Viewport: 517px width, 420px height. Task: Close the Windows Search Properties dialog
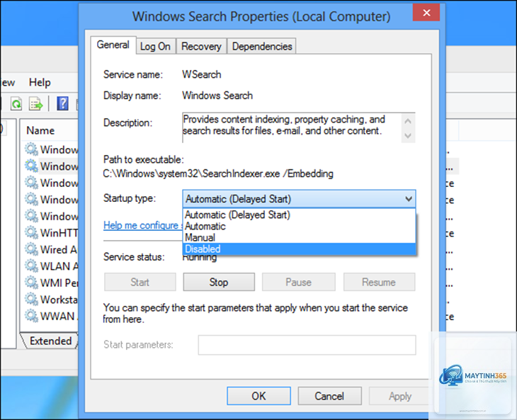tap(426, 13)
